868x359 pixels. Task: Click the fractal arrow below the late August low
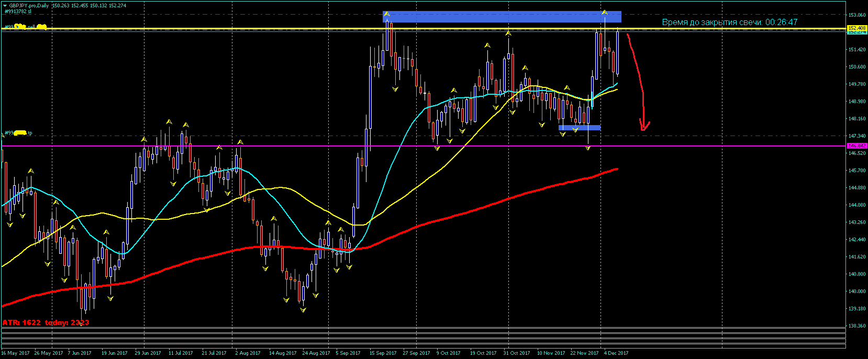pos(303,310)
